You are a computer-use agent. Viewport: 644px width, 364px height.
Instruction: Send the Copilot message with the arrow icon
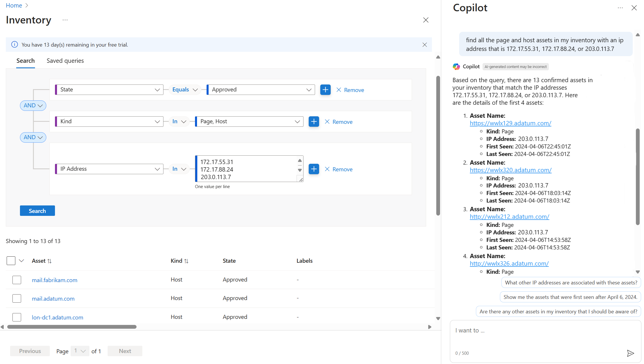[630, 353]
